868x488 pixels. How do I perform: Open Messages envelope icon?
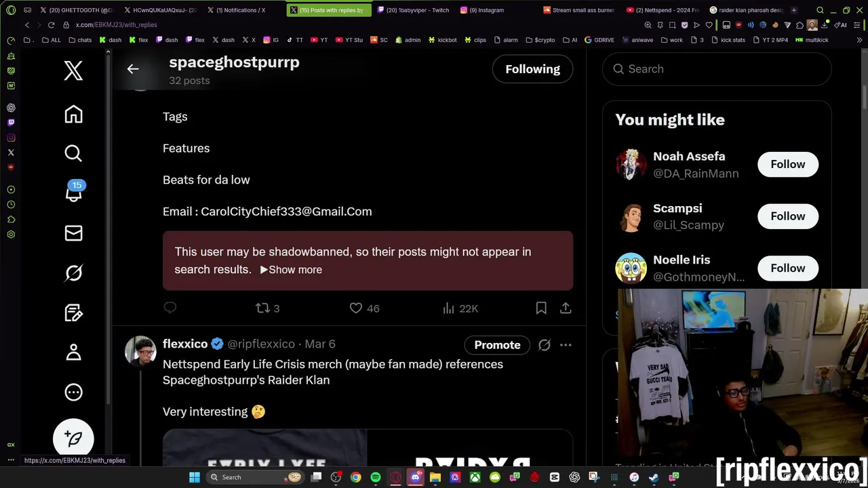click(x=73, y=233)
